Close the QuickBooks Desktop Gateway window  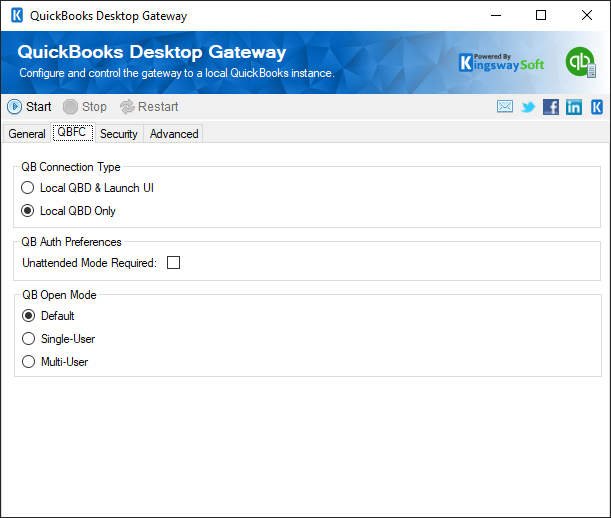[x=586, y=16]
